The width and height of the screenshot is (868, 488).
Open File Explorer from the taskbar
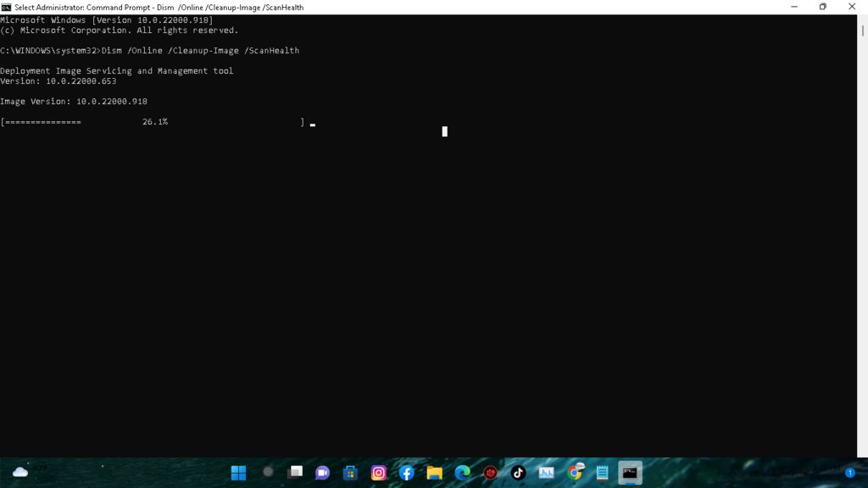[435, 473]
